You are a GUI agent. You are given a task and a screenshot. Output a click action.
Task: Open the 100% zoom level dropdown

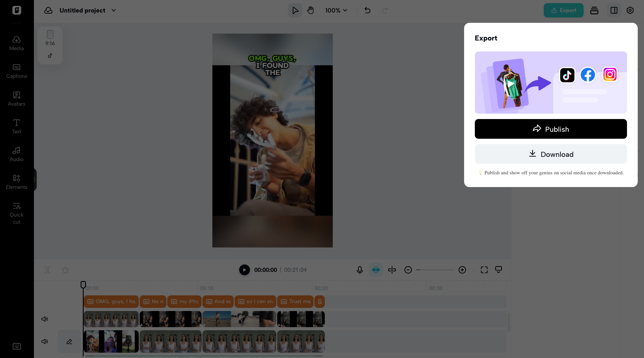click(x=336, y=10)
